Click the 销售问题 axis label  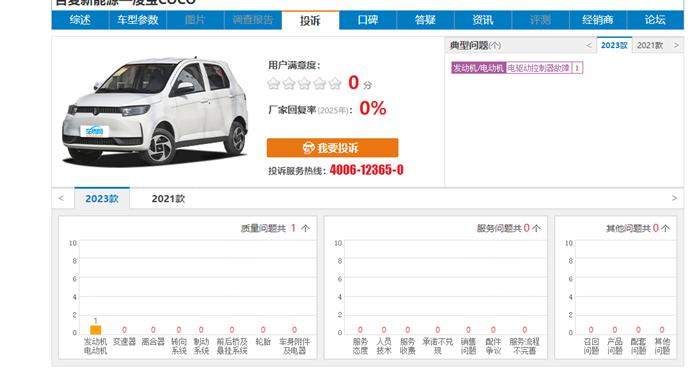click(x=468, y=346)
